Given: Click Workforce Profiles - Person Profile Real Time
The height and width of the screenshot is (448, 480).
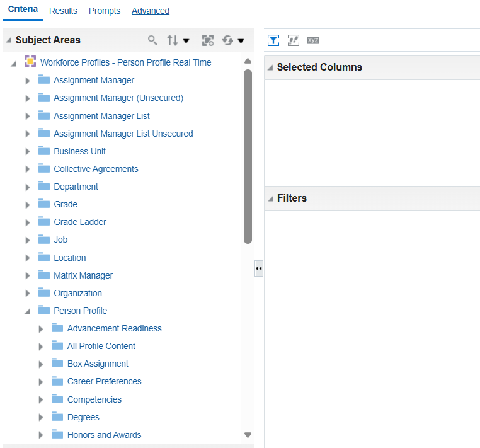Looking at the screenshot, I should (125, 62).
